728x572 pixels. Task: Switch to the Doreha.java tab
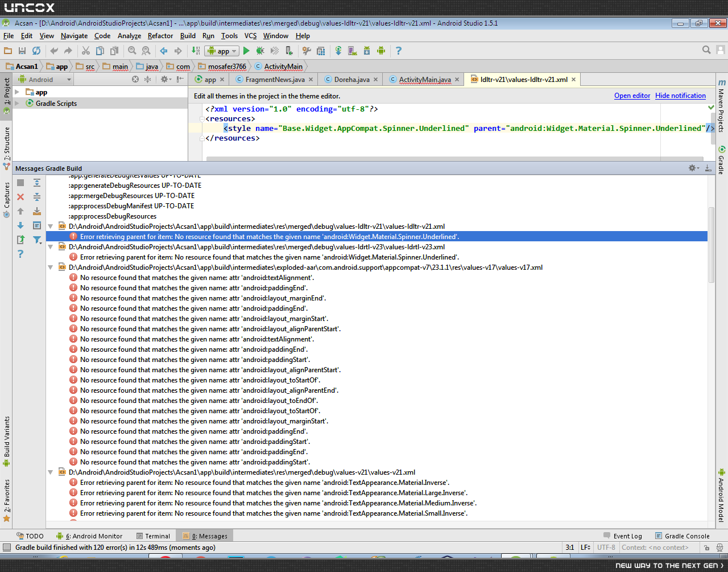351,80
